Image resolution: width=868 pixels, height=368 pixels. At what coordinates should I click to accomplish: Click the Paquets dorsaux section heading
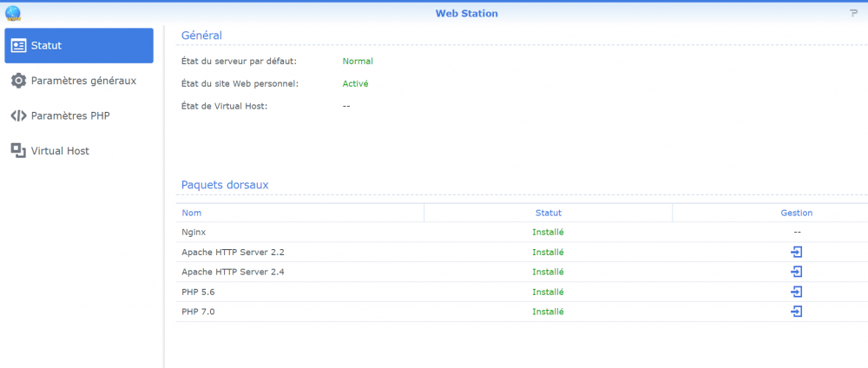point(225,185)
